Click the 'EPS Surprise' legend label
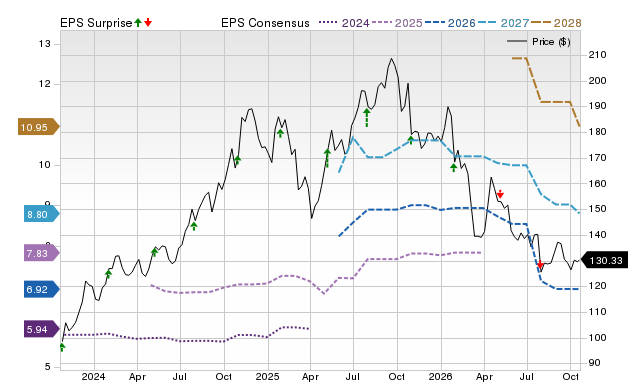 (x=96, y=23)
